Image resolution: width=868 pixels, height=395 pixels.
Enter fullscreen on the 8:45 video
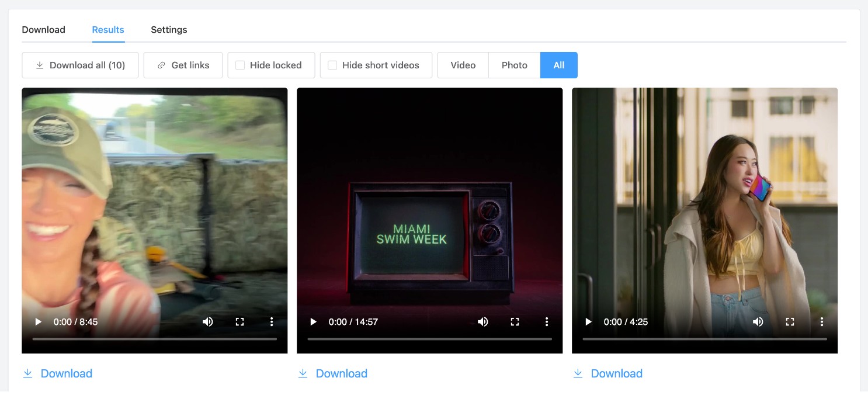click(239, 321)
